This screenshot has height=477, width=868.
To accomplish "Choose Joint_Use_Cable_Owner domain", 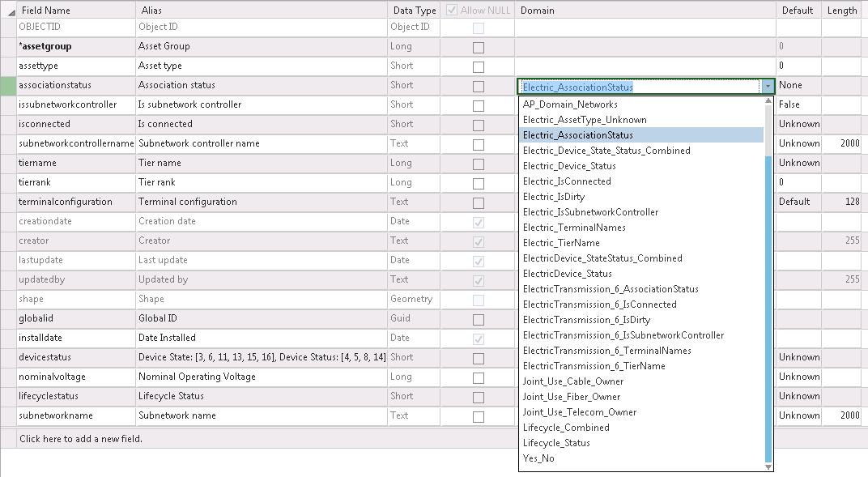I will click(641, 381).
